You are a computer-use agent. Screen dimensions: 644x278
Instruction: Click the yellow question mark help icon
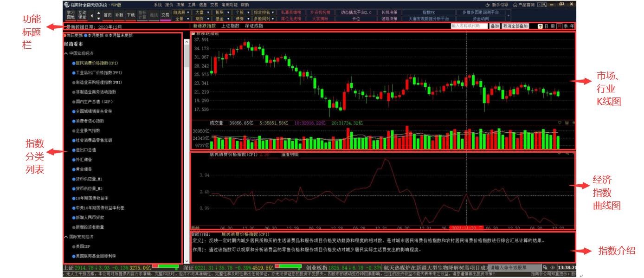(540, 26)
